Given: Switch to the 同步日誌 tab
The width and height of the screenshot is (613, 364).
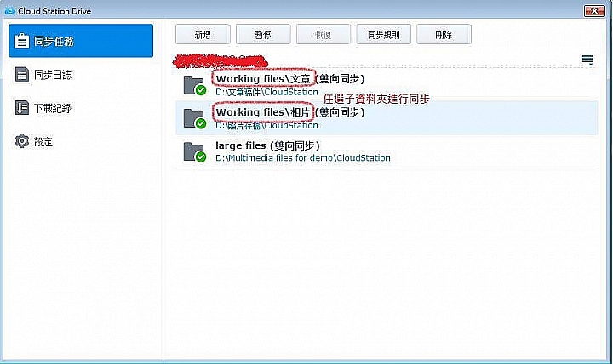Looking at the screenshot, I should coord(81,74).
